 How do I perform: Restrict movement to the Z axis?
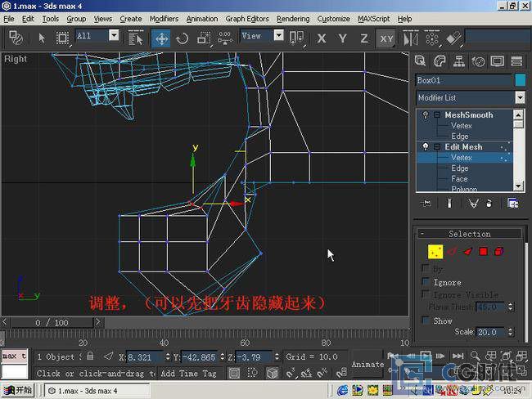[364, 38]
